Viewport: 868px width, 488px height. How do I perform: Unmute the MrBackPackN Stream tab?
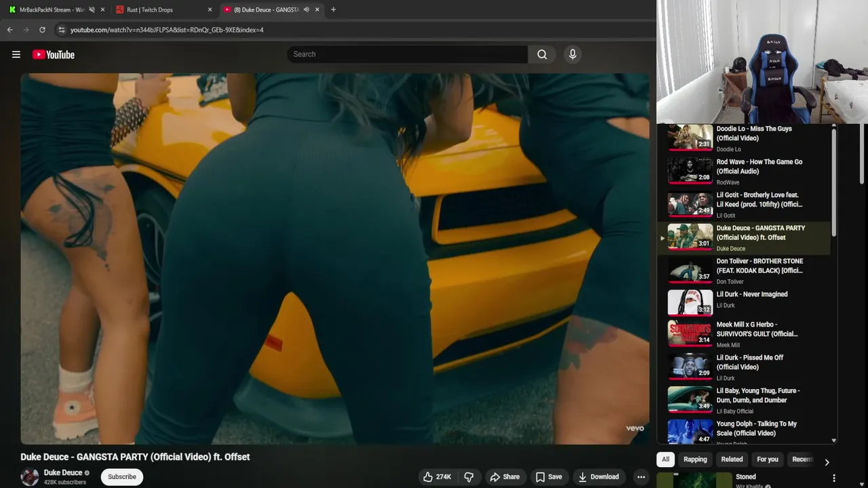[92, 9]
